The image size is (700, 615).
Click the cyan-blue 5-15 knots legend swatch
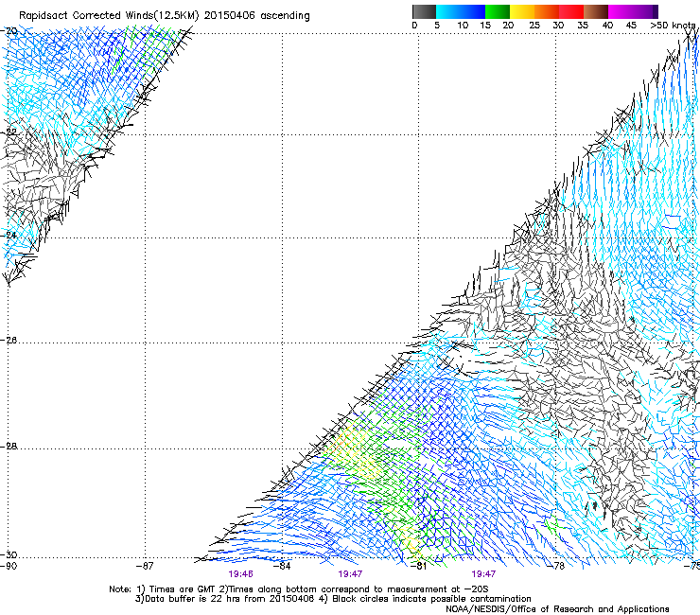point(461,11)
